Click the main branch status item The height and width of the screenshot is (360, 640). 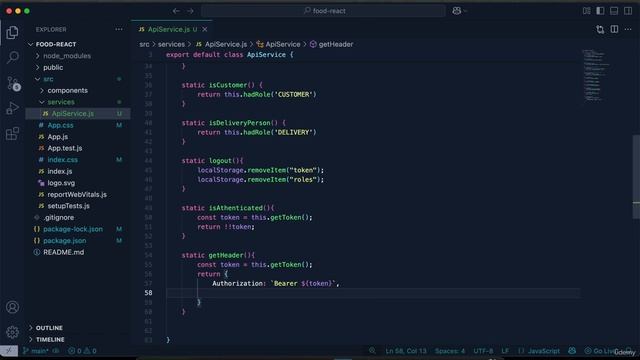(x=36, y=351)
